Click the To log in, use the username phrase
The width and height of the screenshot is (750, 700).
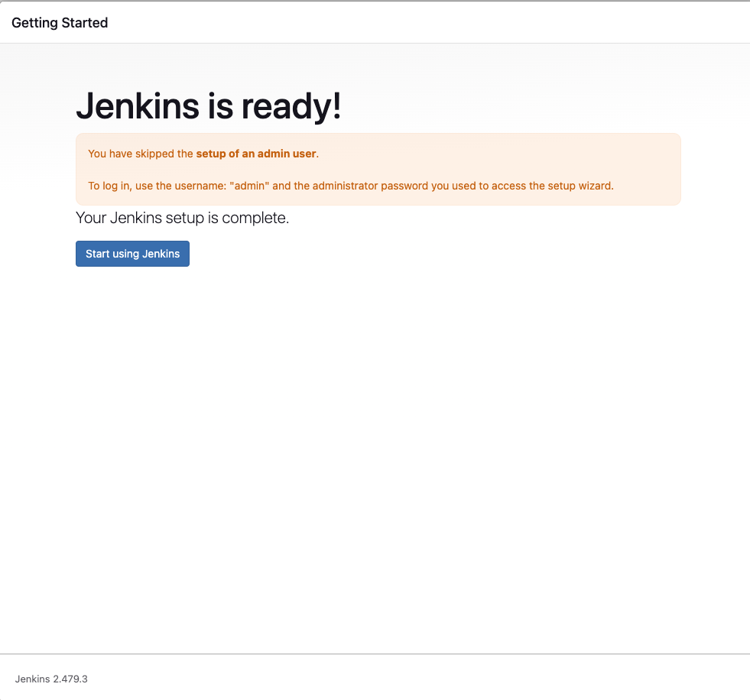[x=157, y=186]
